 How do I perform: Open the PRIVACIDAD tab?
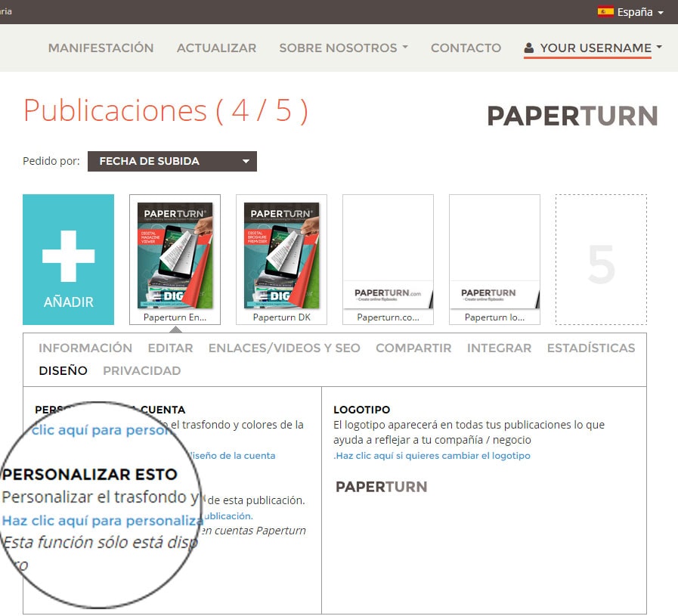coord(142,371)
